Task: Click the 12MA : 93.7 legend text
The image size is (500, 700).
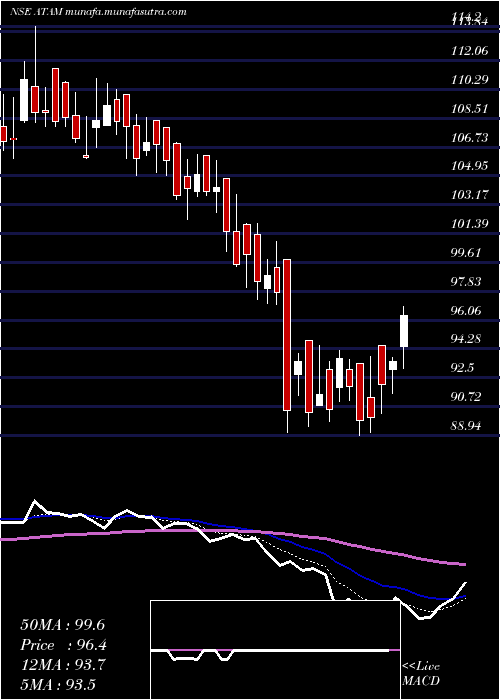Action: coord(62,665)
